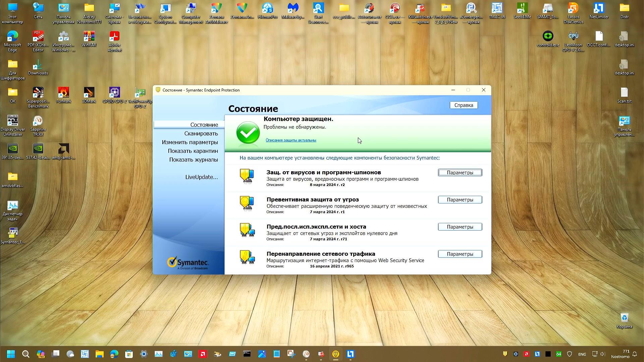The image size is (644, 362).
Task: Click the notification bell in the tray
Action: 634,354
